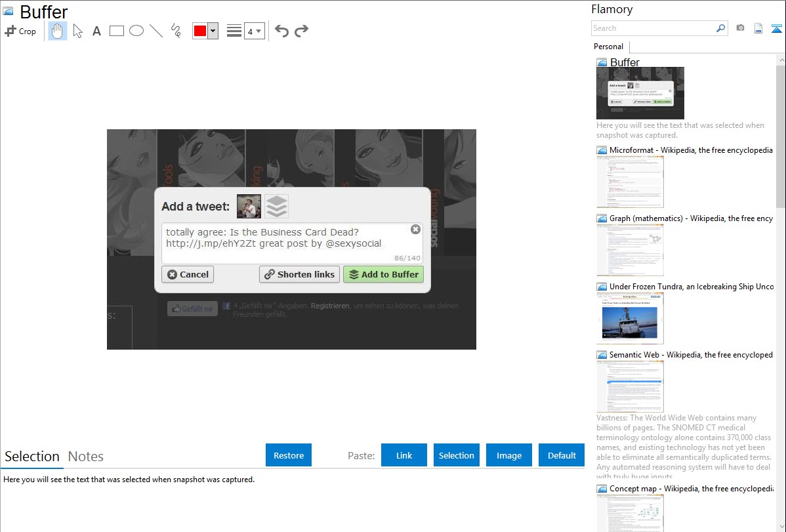786x532 pixels.
Task: Click the Microformat - Wikipedia title
Action: tap(691, 150)
